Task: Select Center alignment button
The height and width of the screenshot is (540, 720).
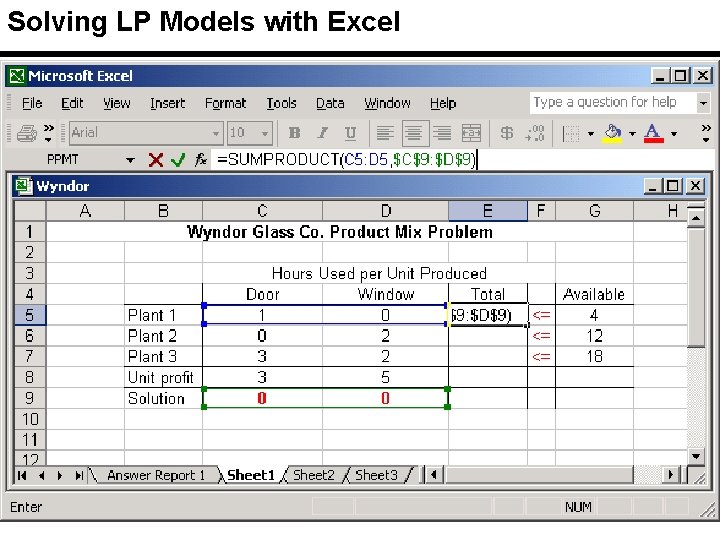Action: (415, 133)
